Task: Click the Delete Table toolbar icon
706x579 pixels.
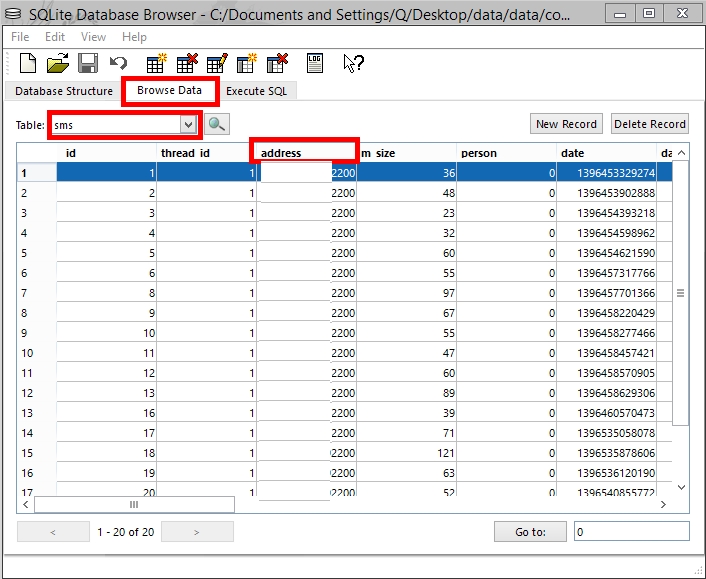Action: 187,63
